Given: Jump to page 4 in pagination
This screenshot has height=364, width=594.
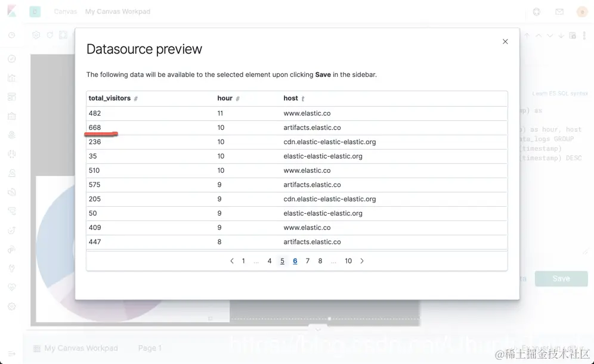Looking at the screenshot, I should [x=270, y=261].
